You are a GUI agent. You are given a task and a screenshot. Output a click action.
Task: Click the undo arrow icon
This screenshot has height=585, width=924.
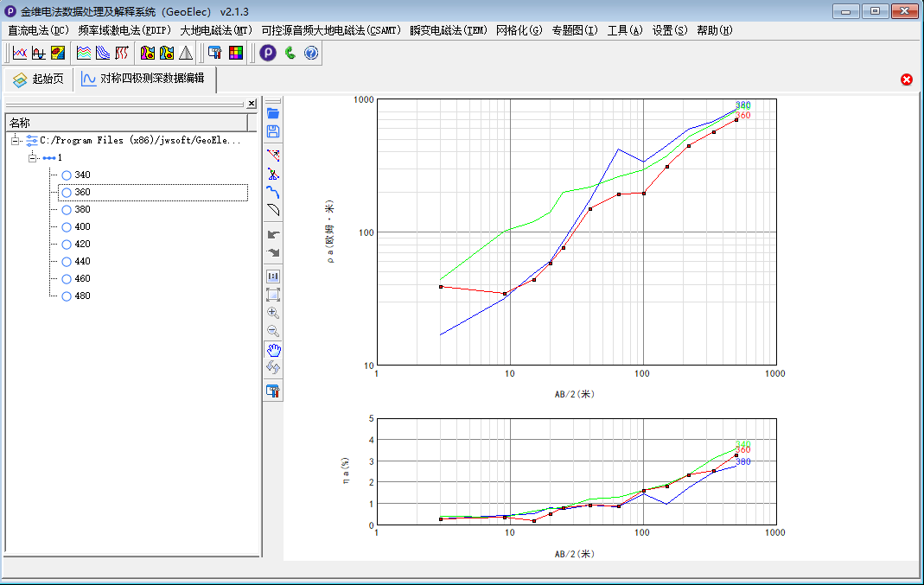pyautogui.click(x=273, y=234)
